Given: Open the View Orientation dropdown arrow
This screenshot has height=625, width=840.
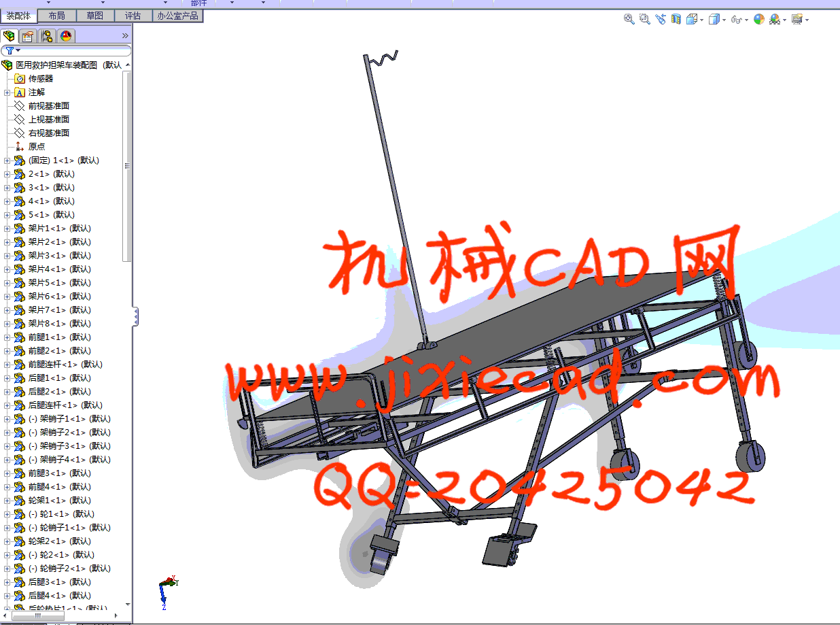Looking at the screenshot, I should pos(701,20).
